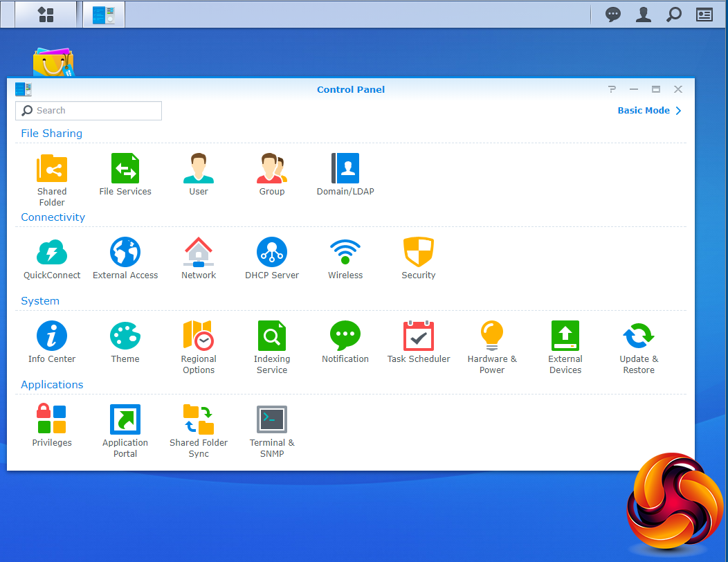Click the taskbar search magnifier
This screenshot has height=562, width=728.
click(674, 15)
